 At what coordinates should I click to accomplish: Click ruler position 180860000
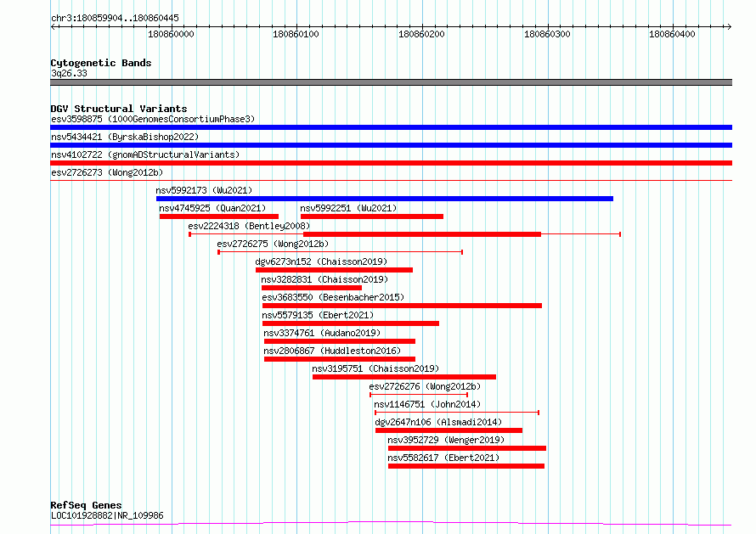click(x=171, y=34)
